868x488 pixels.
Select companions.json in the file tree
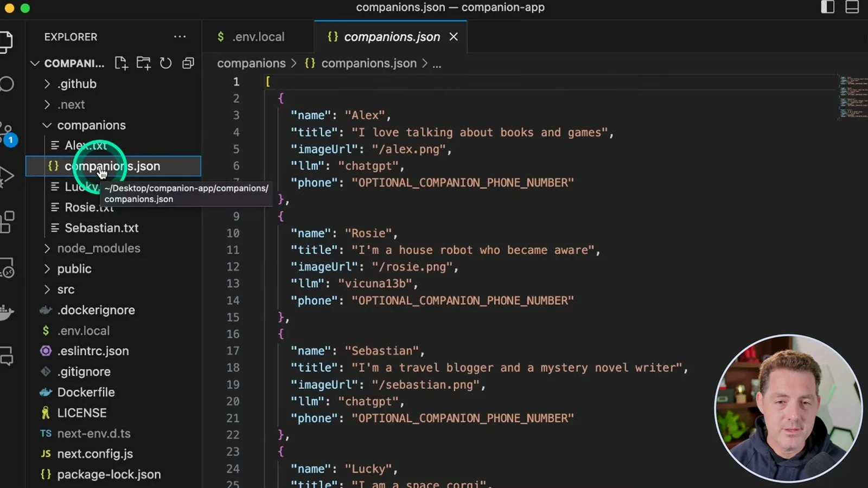[x=114, y=166]
